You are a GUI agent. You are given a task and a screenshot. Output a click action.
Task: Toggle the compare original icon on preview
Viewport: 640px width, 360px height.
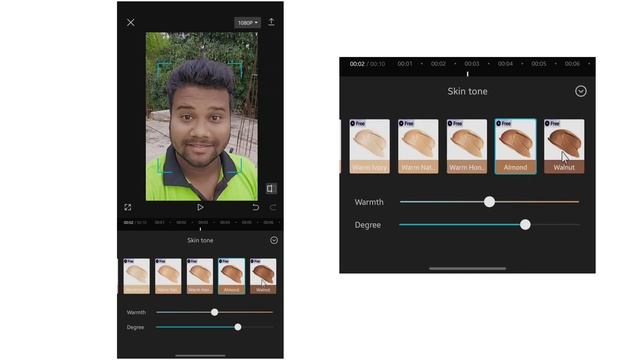pos(270,188)
